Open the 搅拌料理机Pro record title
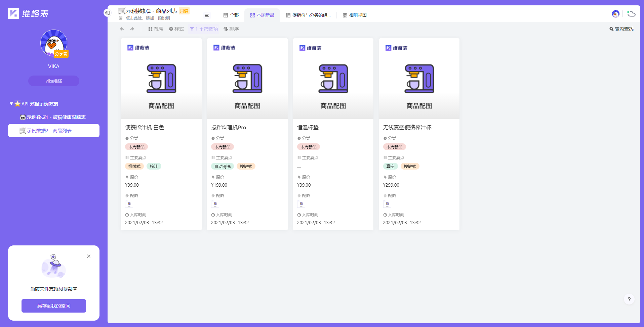644x327 pixels. [x=229, y=127]
